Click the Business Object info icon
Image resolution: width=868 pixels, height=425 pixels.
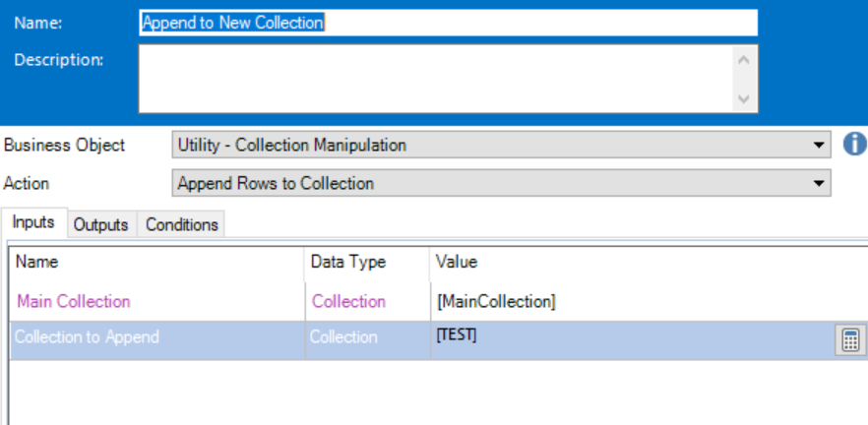[855, 145]
